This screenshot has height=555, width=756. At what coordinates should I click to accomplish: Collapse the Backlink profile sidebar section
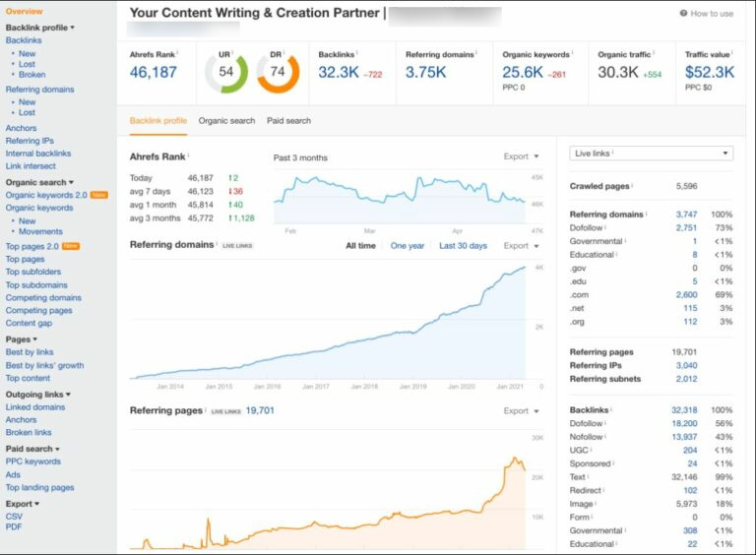click(40, 28)
